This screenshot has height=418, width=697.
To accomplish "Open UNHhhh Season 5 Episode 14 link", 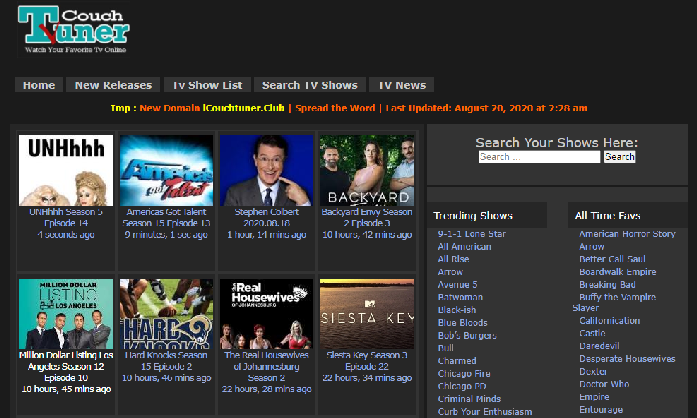I will coord(66,217).
